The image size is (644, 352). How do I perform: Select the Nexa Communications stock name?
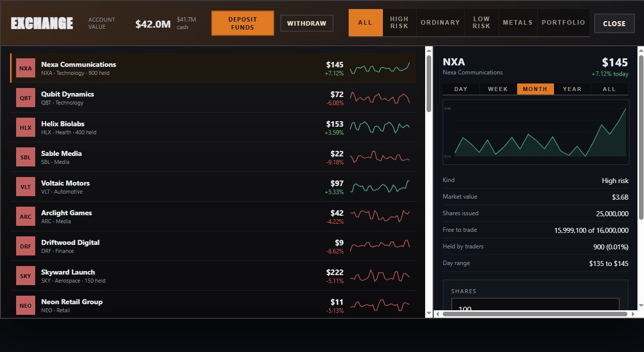click(78, 64)
